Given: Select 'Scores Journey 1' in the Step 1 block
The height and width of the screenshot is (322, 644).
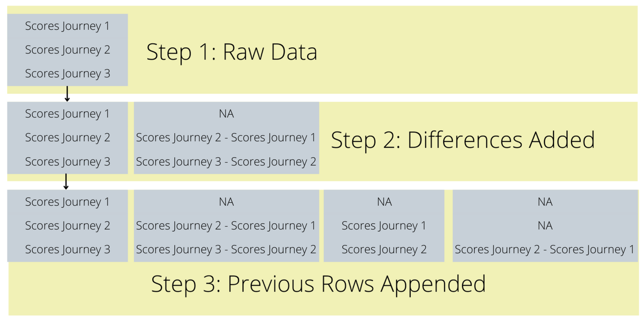Looking at the screenshot, I should (x=67, y=26).
